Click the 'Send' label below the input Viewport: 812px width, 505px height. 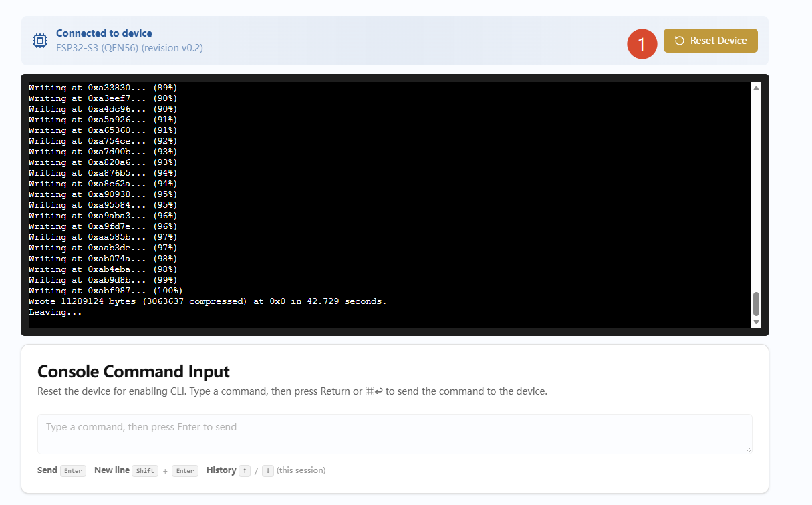47,470
